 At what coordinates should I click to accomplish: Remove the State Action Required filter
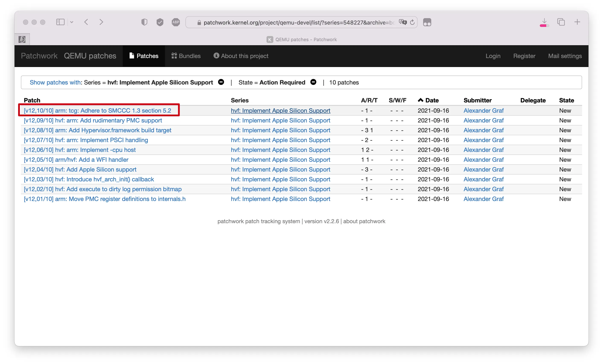[313, 82]
